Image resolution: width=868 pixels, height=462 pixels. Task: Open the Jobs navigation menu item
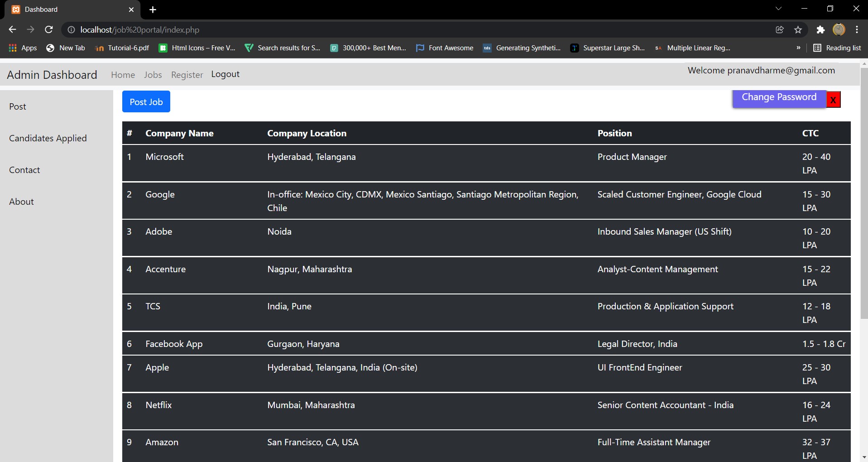click(x=153, y=74)
